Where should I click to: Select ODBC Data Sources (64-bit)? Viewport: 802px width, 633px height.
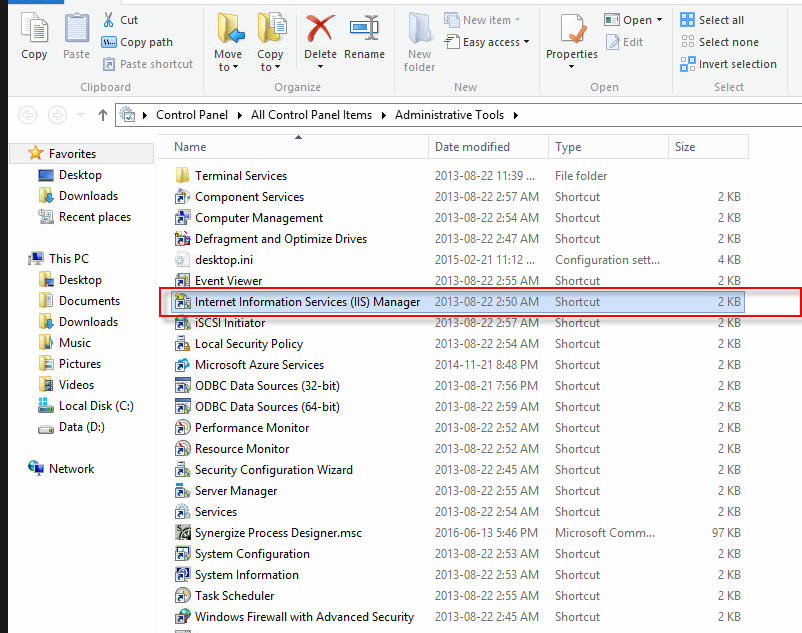(x=458, y=406)
